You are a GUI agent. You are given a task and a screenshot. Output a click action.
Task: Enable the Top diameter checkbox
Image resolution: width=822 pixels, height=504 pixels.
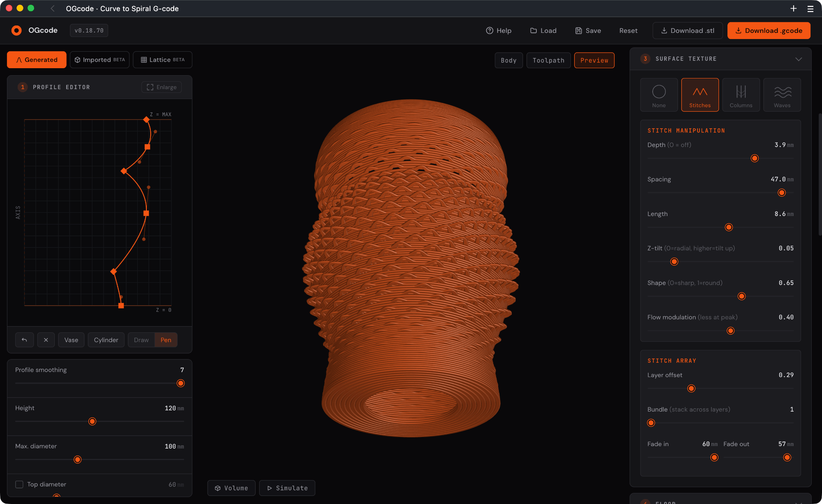(19, 484)
